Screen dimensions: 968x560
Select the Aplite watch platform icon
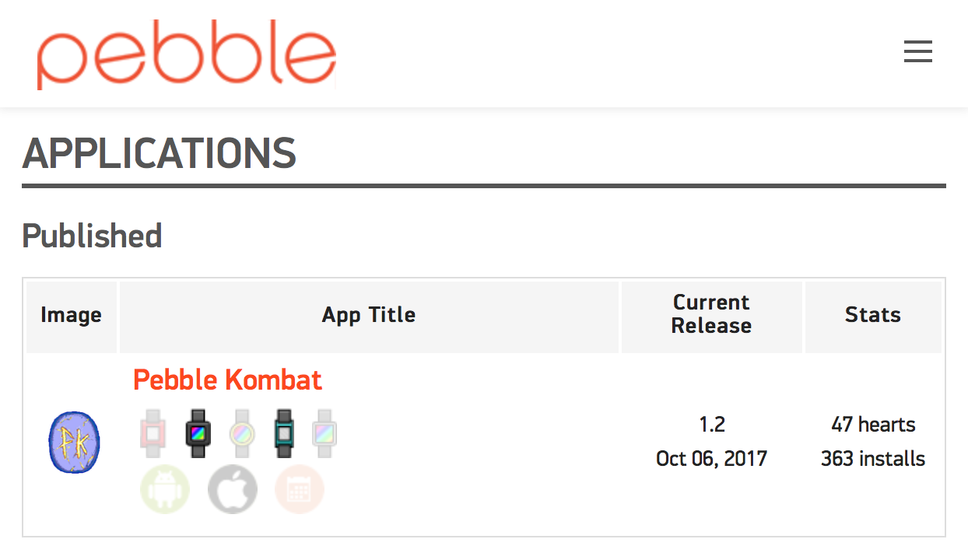coord(153,432)
